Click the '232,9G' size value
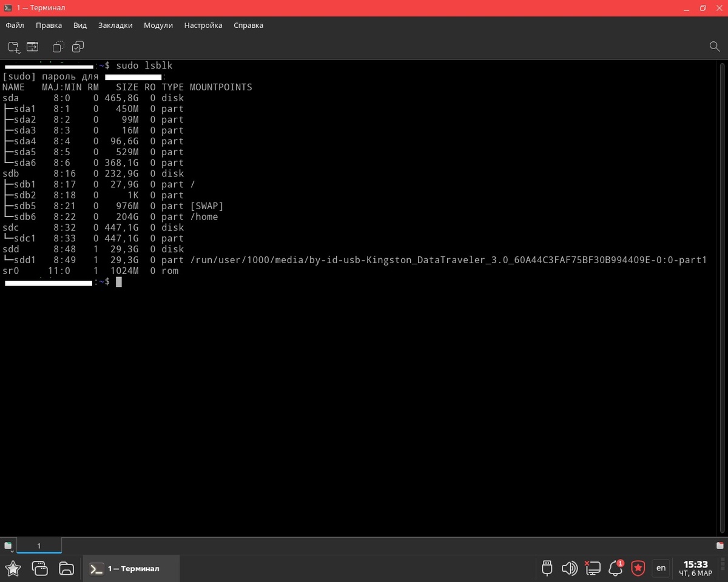The width and height of the screenshot is (728, 582). tap(121, 174)
